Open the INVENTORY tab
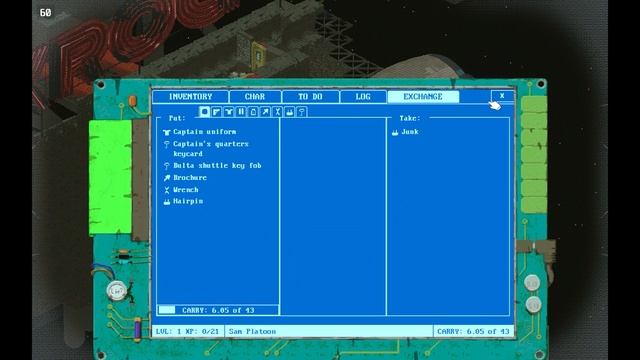This screenshot has height=360, width=640. click(x=190, y=97)
